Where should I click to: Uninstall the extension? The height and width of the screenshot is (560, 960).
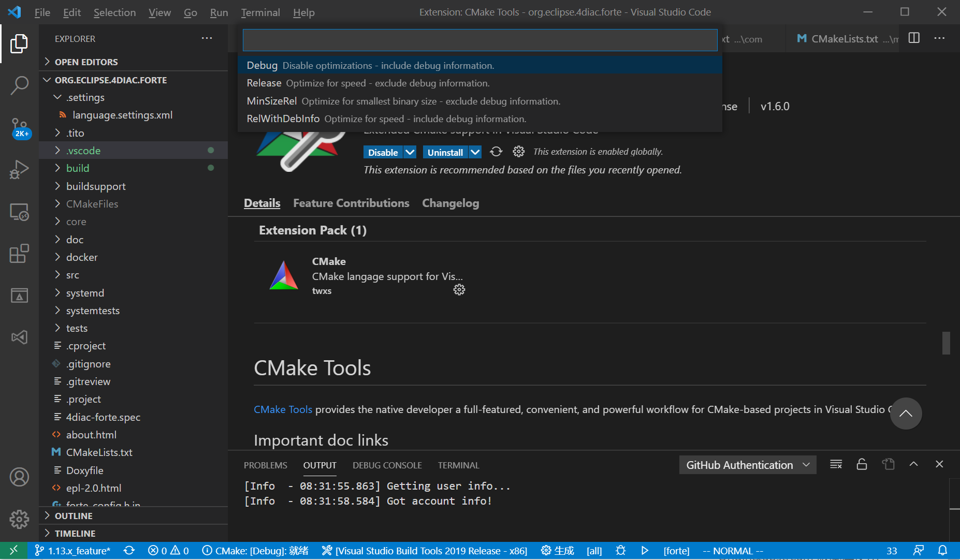[x=445, y=152]
